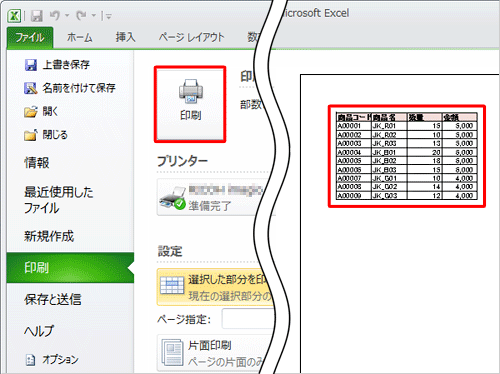Screen dimensions: 500x374
Task: Click the JK_B01 cell in the preview
Action: [389, 152]
